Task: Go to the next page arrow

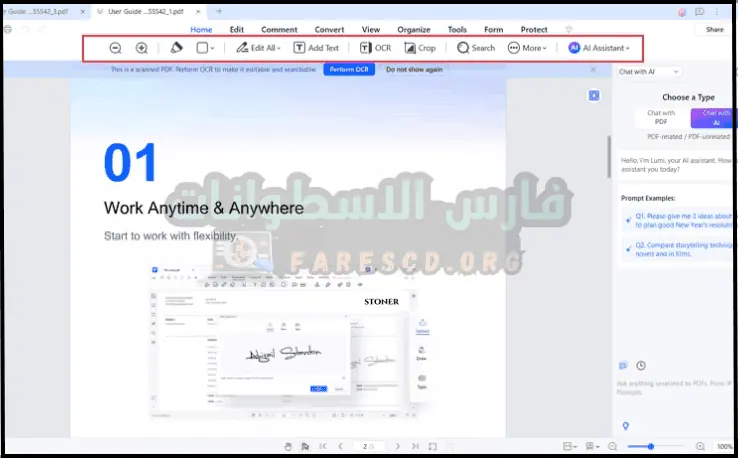Action: [x=396, y=446]
